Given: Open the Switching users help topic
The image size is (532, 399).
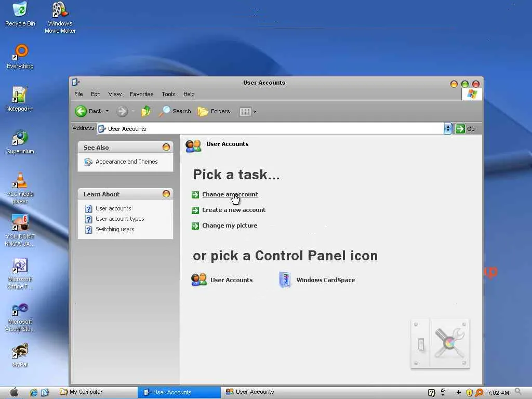Looking at the screenshot, I should [x=110, y=229].
